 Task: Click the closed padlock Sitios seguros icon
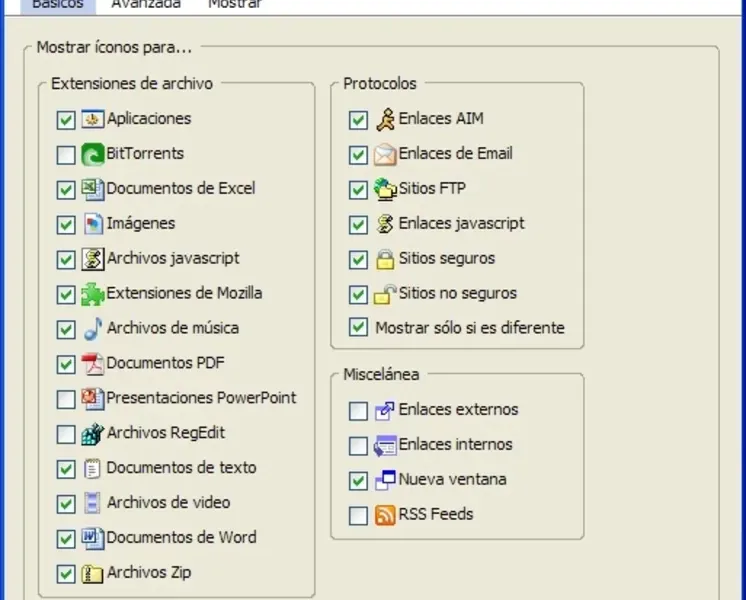point(385,259)
